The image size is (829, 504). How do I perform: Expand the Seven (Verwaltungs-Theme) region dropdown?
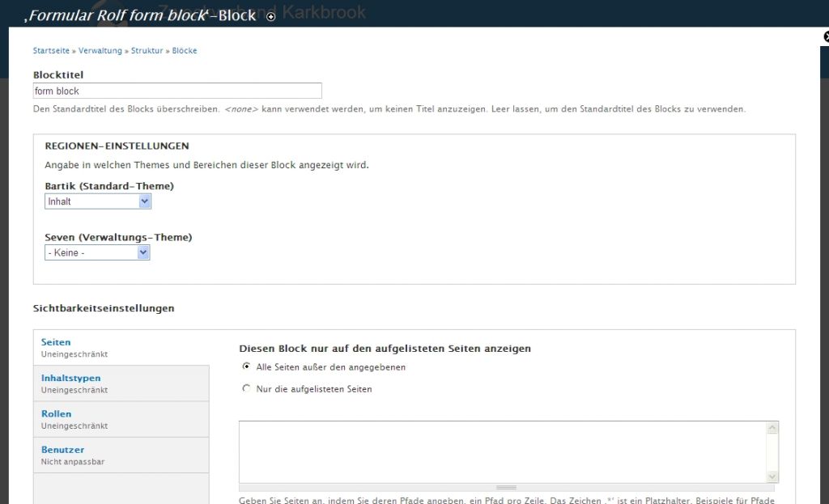point(97,252)
